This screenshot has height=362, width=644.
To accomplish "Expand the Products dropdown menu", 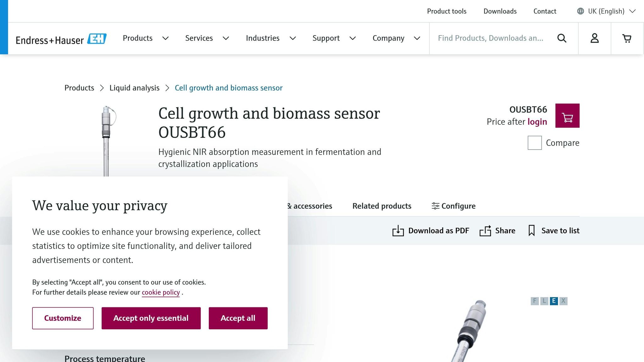I will coord(146,38).
